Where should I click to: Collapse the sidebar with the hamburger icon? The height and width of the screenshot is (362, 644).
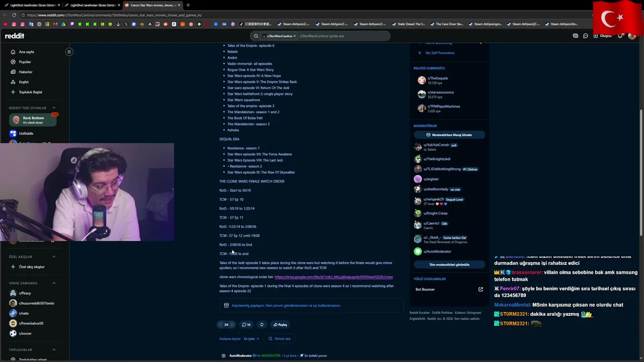(69, 52)
